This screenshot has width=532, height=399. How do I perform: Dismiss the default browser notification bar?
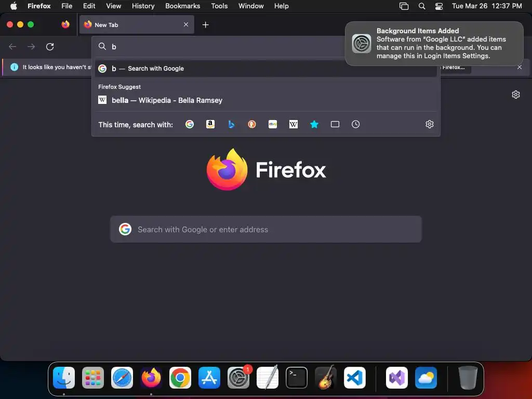520,67
